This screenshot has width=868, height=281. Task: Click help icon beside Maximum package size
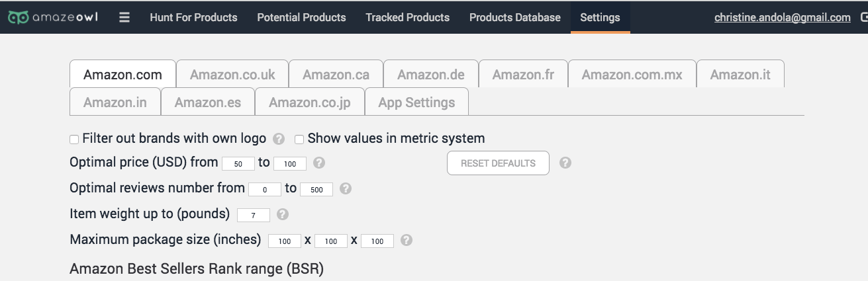click(407, 240)
